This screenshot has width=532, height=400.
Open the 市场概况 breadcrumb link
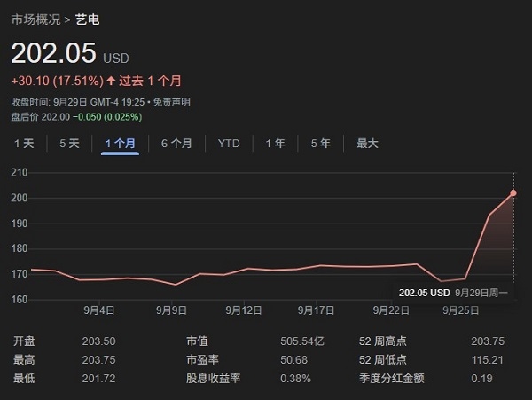(35, 19)
